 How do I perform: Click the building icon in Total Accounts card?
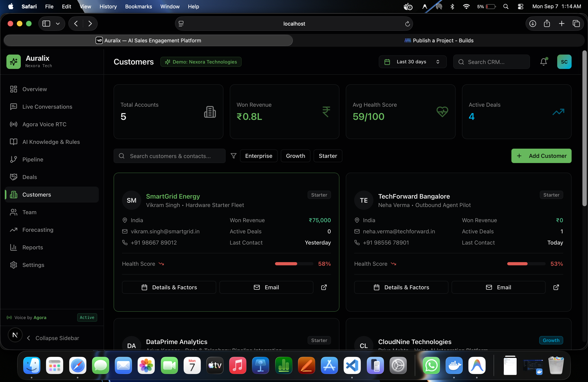tap(210, 112)
